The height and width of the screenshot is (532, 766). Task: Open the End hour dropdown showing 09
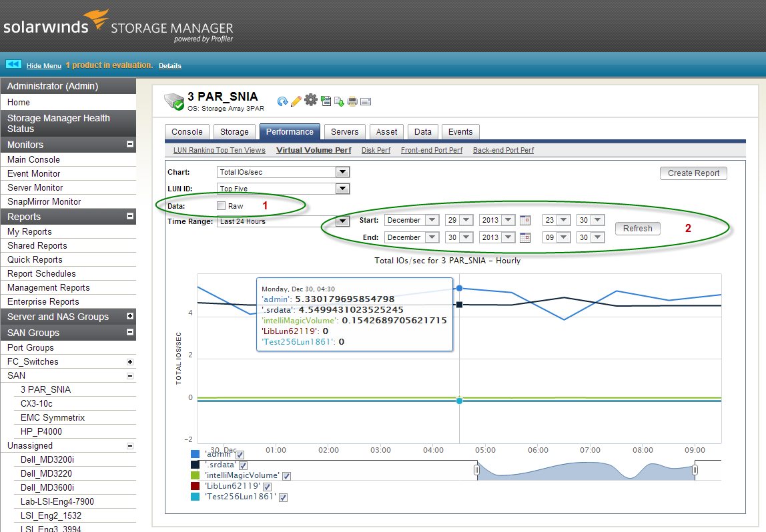click(x=564, y=238)
